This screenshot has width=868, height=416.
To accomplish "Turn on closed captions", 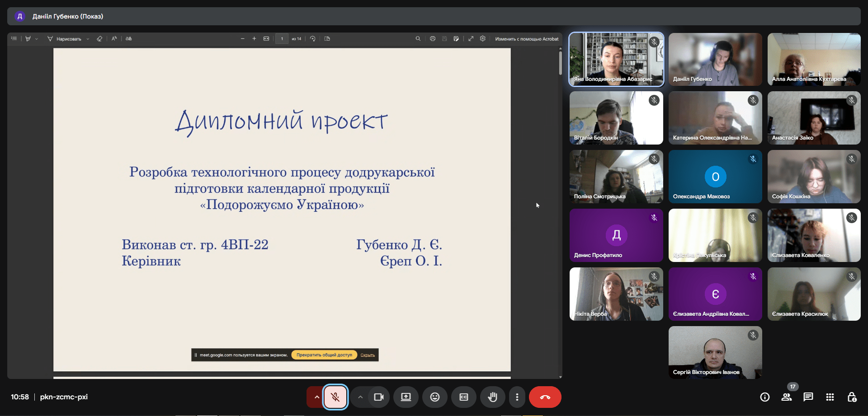I will click(463, 397).
